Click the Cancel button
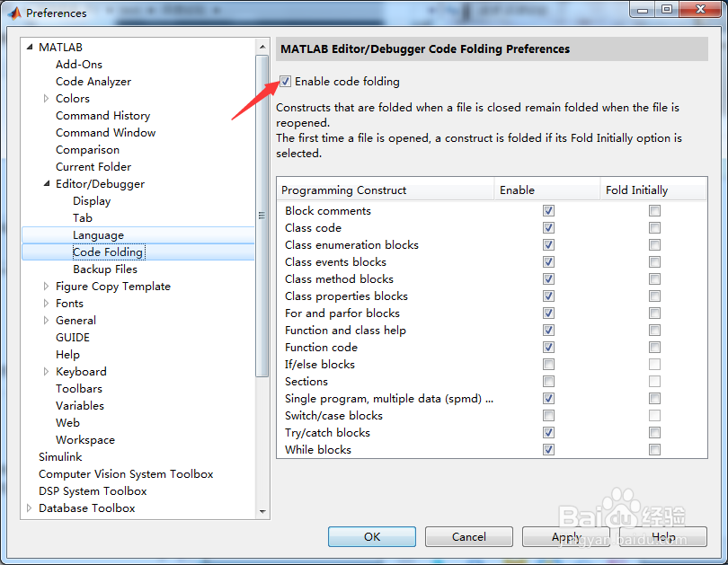Image resolution: width=728 pixels, height=565 pixels. click(x=469, y=536)
